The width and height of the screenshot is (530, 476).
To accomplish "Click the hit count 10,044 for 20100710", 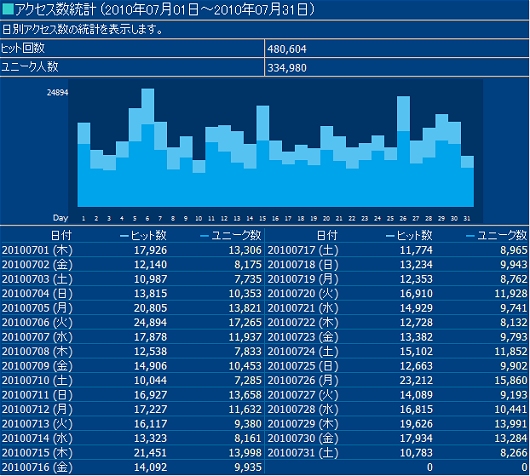I will 150,380.
